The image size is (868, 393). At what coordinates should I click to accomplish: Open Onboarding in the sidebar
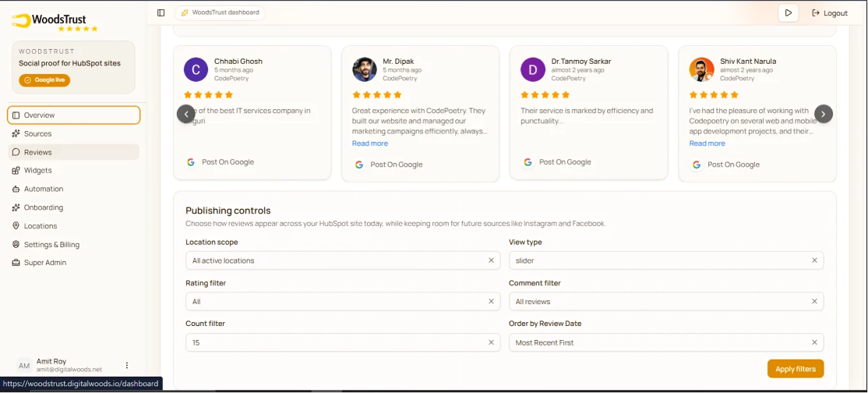73,207
